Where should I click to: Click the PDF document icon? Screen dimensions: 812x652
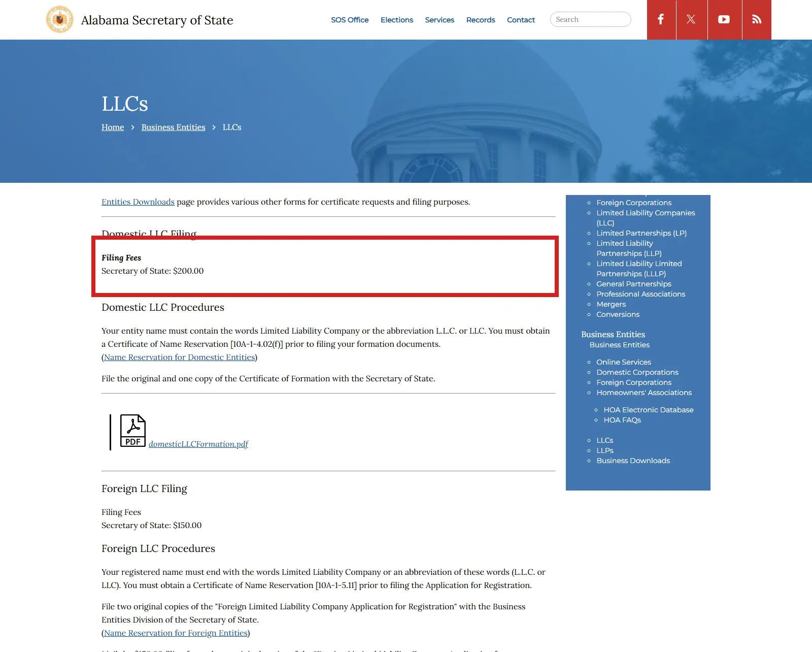pyautogui.click(x=133, y=431)
